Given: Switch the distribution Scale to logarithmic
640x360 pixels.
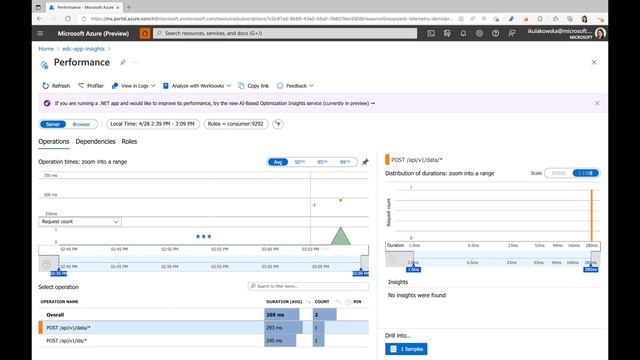Looking at the screenshot, I should (x=585, y=173).
